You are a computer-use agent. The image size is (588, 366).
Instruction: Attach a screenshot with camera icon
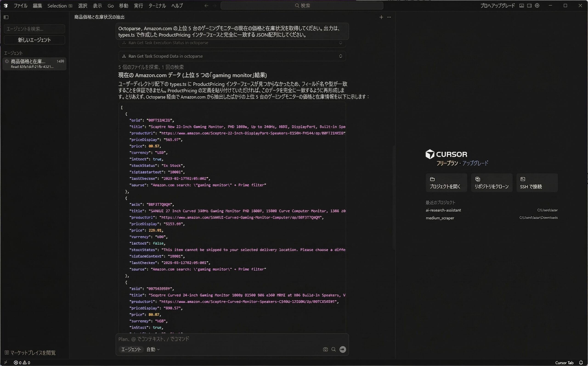(325, 349)
